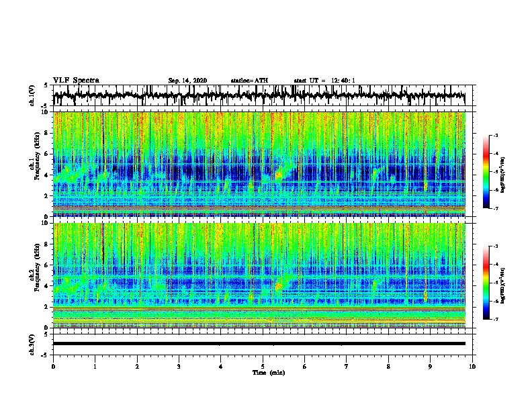
Task: Click the "8" frequency tick of ch.1 spectrogram
Action: click(x=47, y=133)
